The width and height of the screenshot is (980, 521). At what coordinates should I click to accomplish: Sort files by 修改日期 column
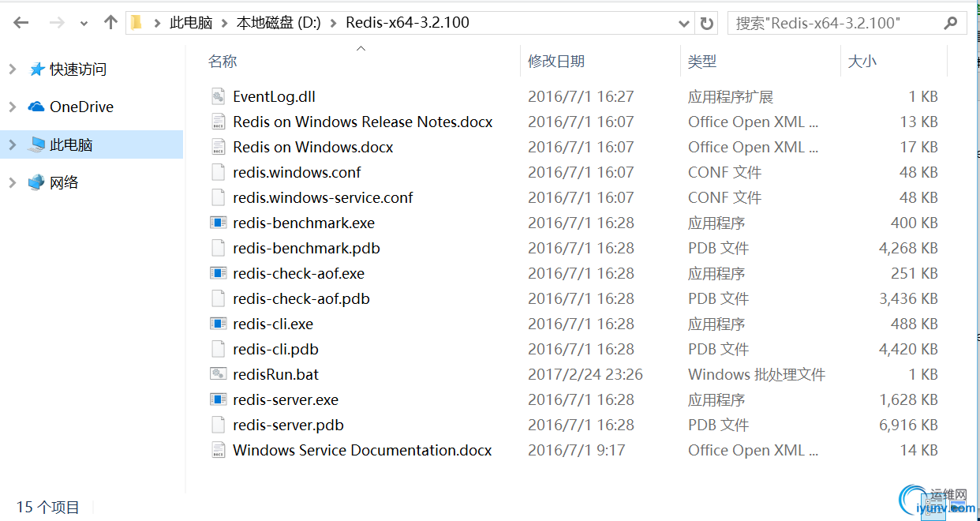click(556, 61)
